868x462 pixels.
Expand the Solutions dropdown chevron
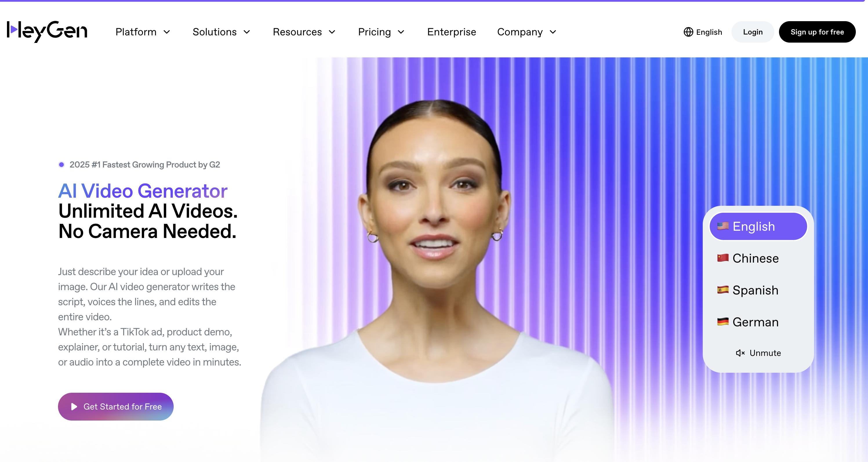click(x=247, y=32)
